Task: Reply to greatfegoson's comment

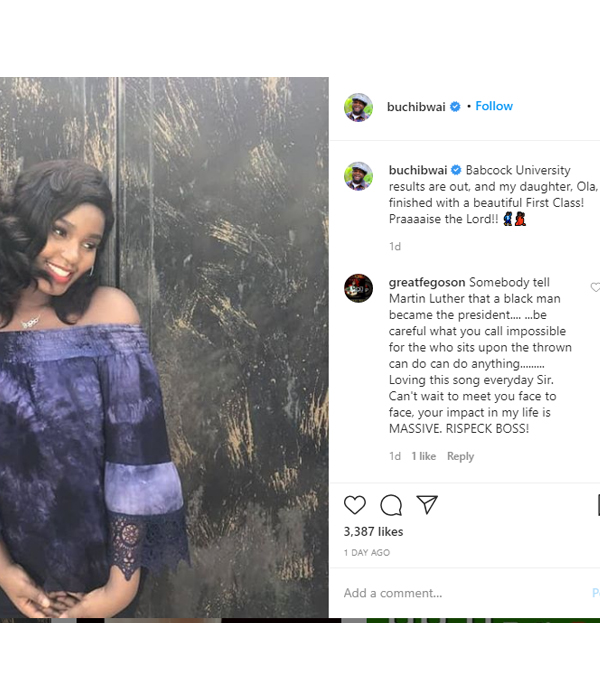Action: (460, 456)
